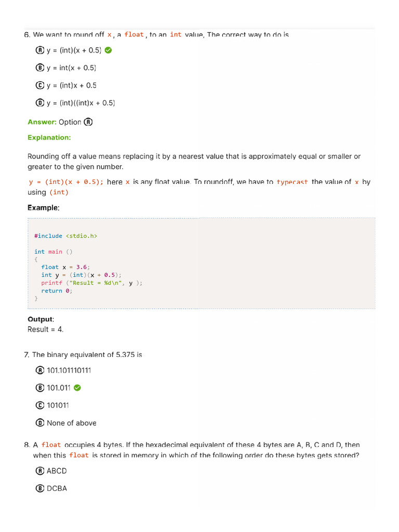This screenshot has height=532, width=399.
Task: Select option B 'y = int(x + 0.5)'
Action: 40,68
